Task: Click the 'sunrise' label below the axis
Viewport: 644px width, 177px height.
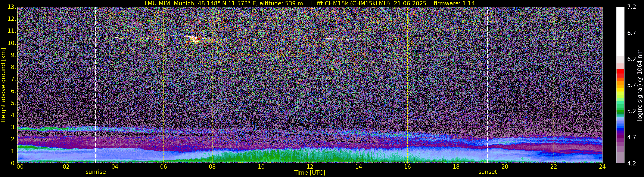Action: click(96, 172)
